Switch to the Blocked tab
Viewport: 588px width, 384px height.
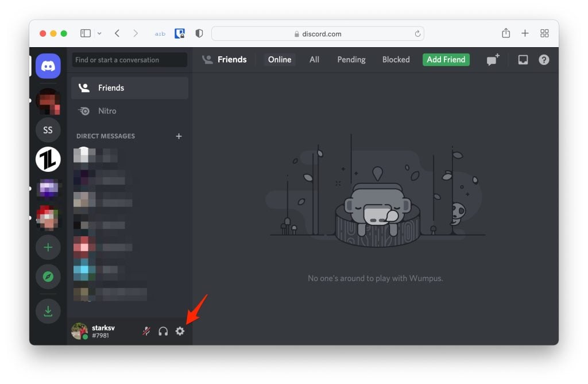396,60
